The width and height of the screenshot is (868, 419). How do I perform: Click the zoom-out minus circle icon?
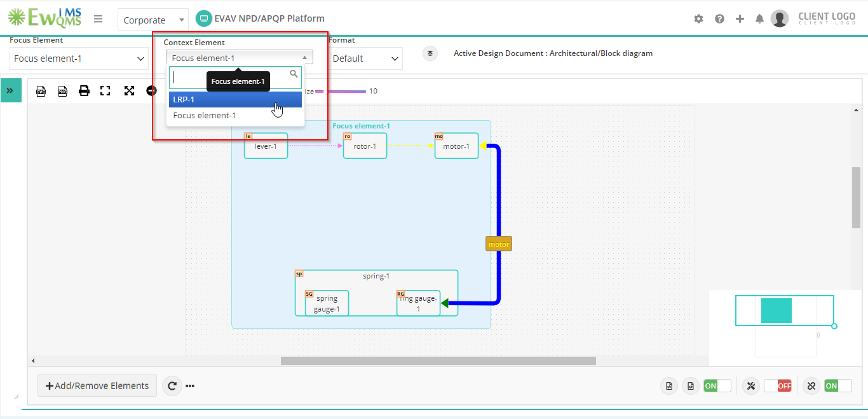[x=151, y=91]
